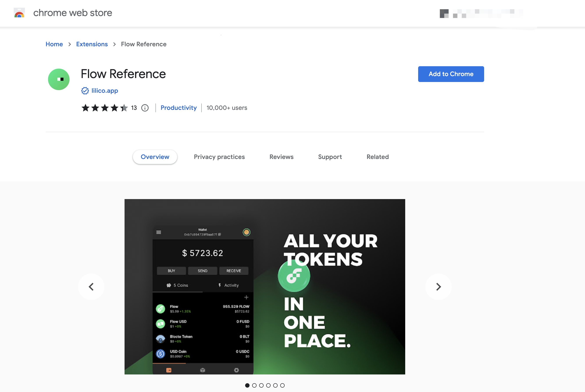The height and width of the screenshot is (392, 585).
Task: Open the Support tab
Action: click(330, 157)
